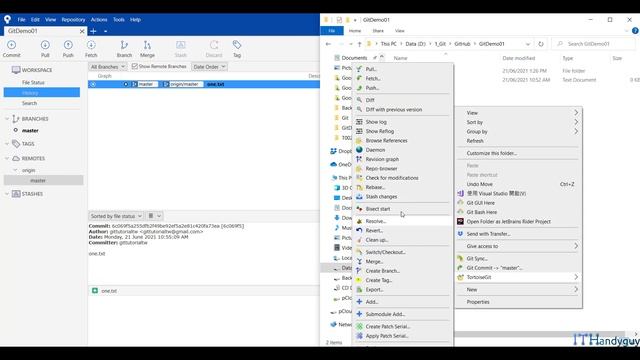Viewport: 640px width, 360px height.
Task: Choose Resolve... entry
Action: coord(403,221)
